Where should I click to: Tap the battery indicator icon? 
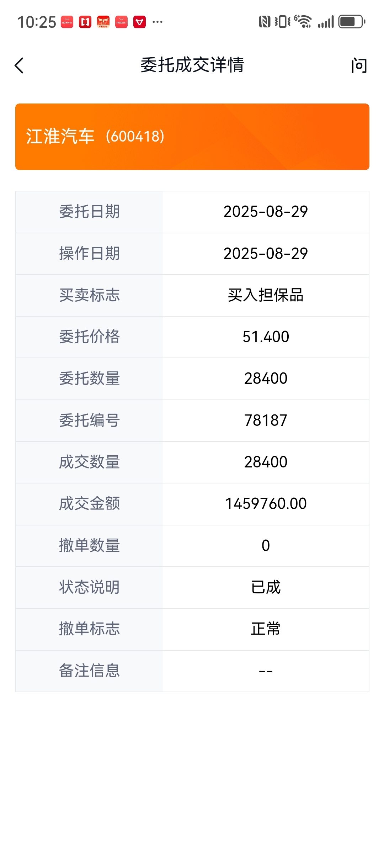coord(352,22)
